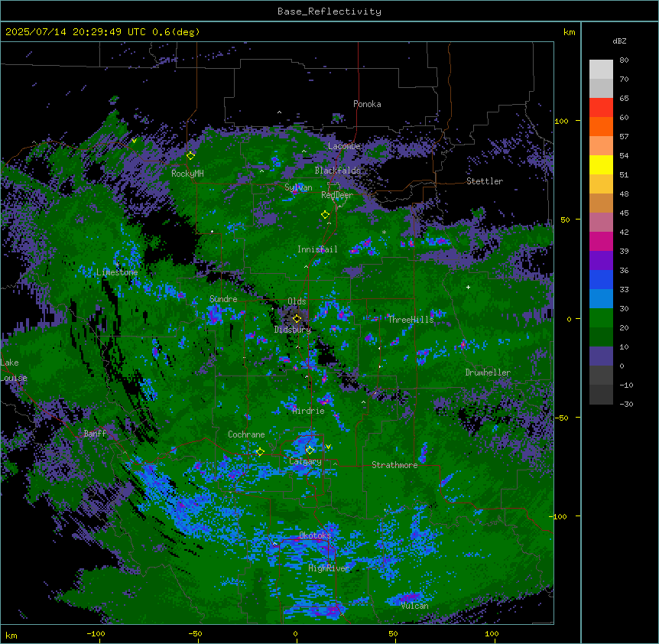
Task: Click the km unit label at bottom left
Action: [11, 635]
